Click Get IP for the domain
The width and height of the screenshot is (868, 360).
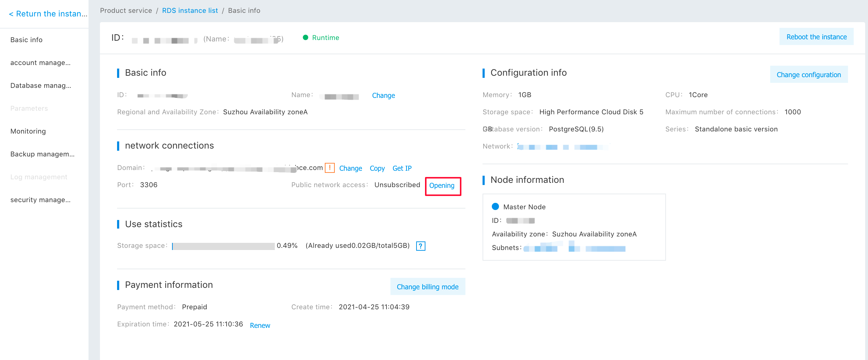(402, 168)
